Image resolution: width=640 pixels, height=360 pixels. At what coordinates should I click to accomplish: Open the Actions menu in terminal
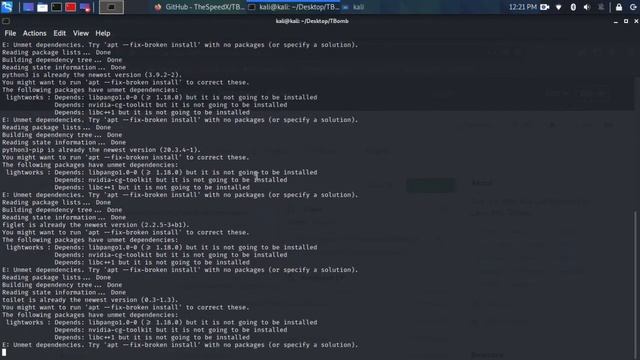coord(34,33)
